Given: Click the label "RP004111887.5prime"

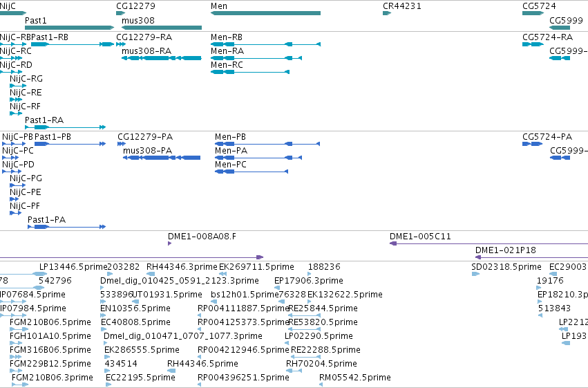Looking at the screenshot, I should click(x=244, y=308).
